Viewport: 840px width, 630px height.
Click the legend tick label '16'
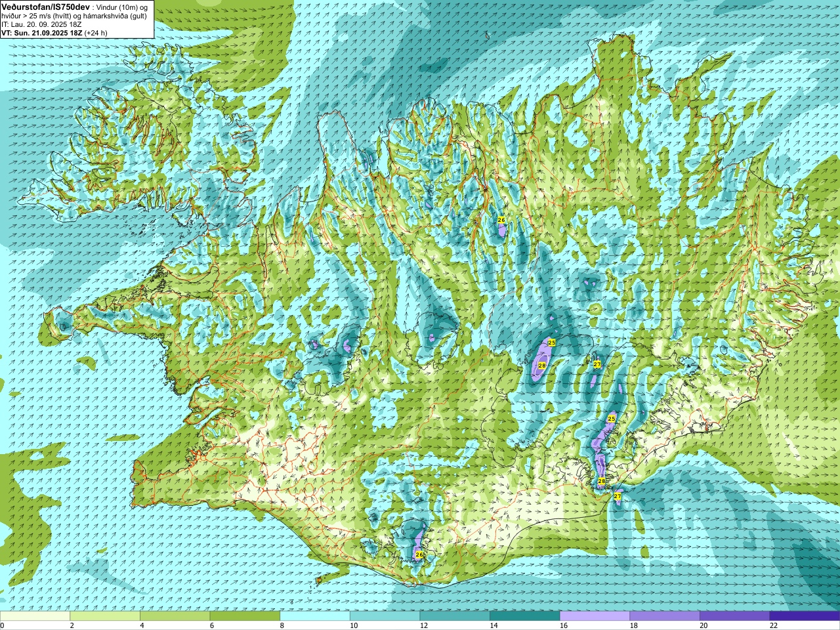pos(564,625)
